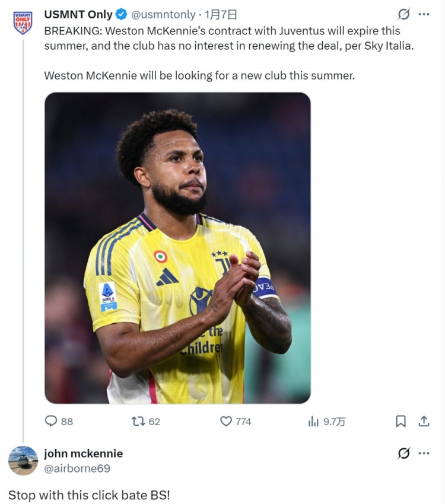Click the blue verified badge
The height and width of the screenshot is (504, 445).
coord(121,15)
